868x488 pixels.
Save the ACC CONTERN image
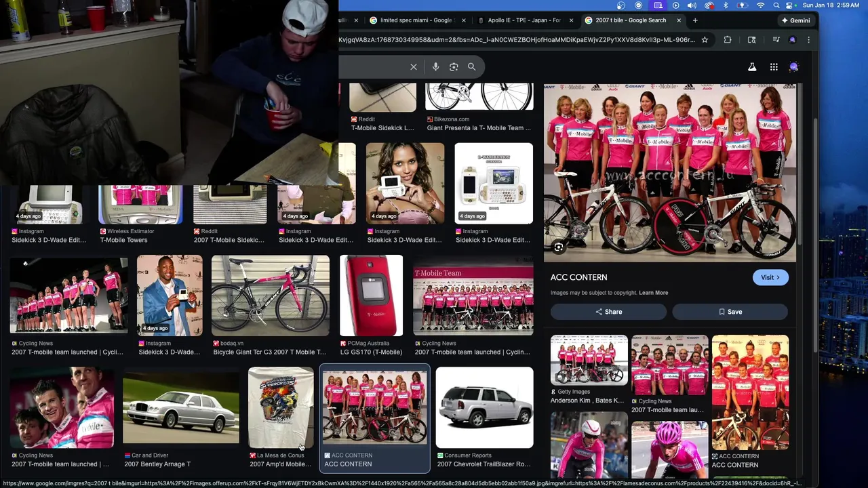[730, 312]
